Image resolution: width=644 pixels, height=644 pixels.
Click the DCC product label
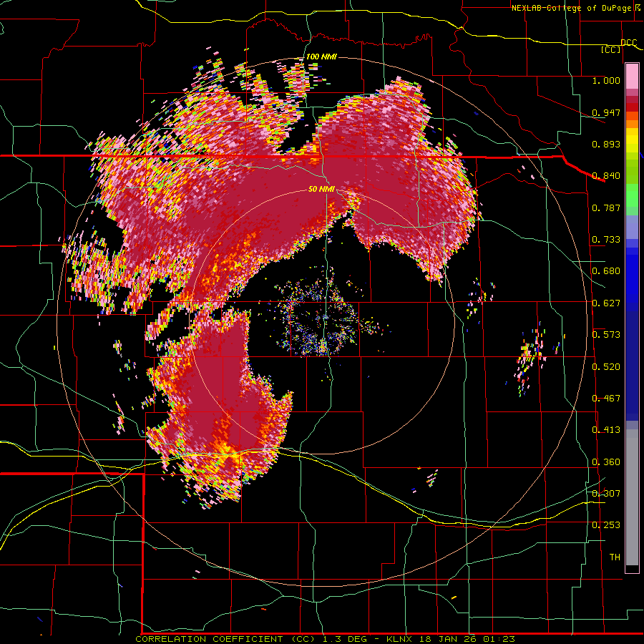pyautogui.click(x=628, y=43)
